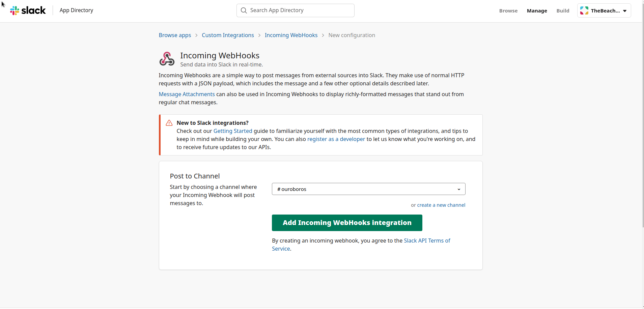Click the New to Slack integrations? heading
Image resolution: width=644 pixels, height=309 pixels.
(213, 123)
